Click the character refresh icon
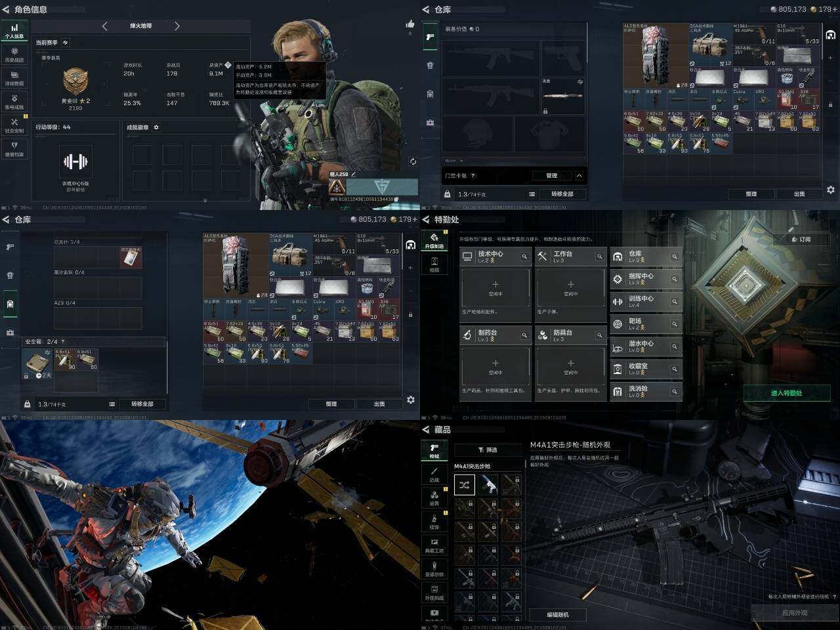 pos(413,161)
